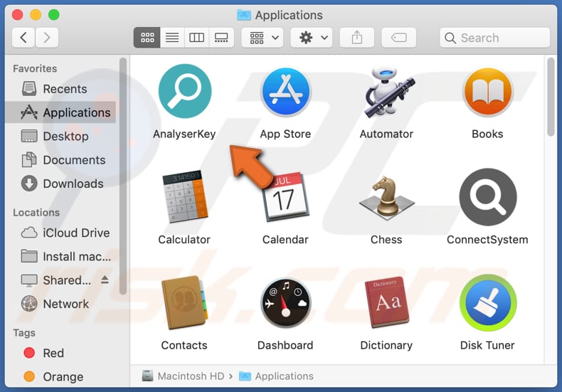The image size is (562, 392).
Task: Select the Dashboard app icon
Action: pyautogui.click(x=286, y=303)
